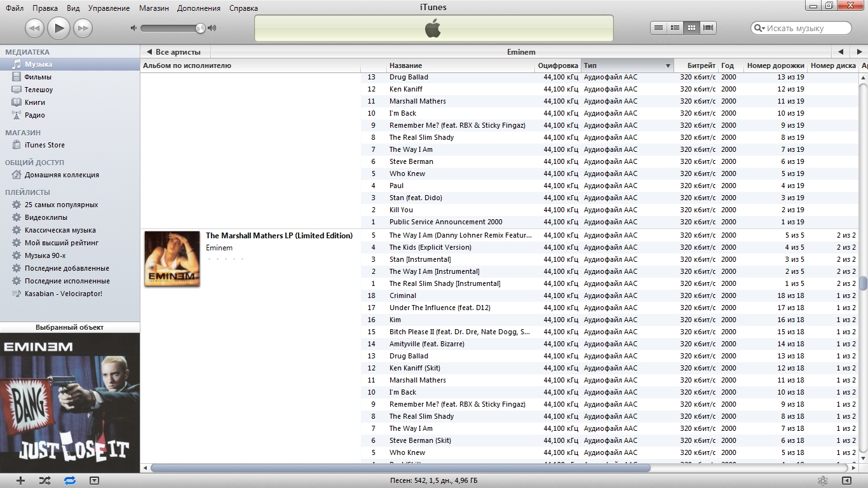This screenshot has height=488, width=868.
Task: Switch to the grid view
Action: tap(692, 28)
